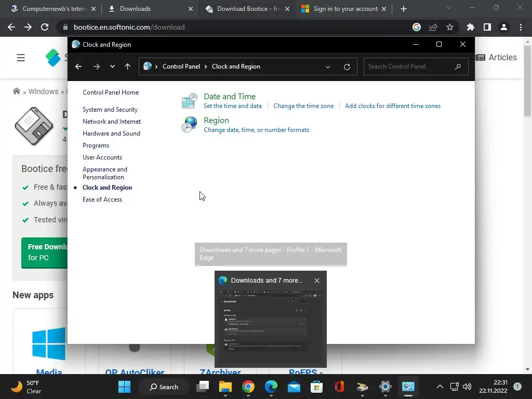Open Control Panel Home link
This screenshot has width=532, height=399.
coord(111,92)
